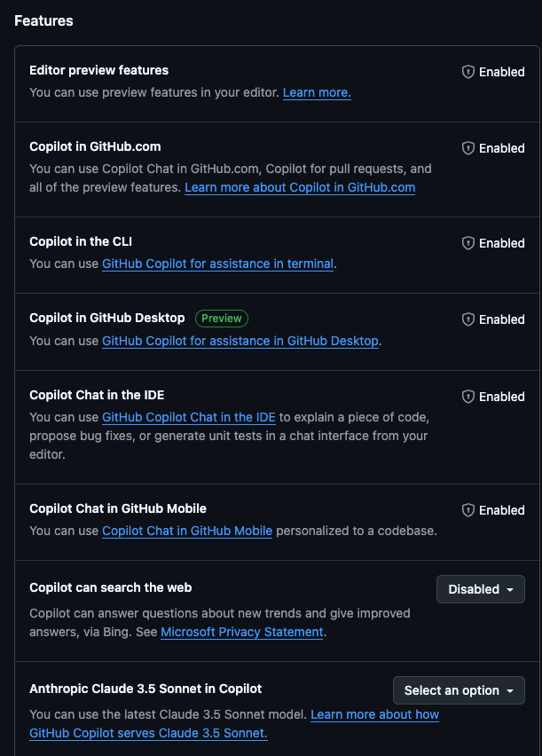Click the green Preview badge
Screen dimensions: 542x756
click(x=222, y=319)
